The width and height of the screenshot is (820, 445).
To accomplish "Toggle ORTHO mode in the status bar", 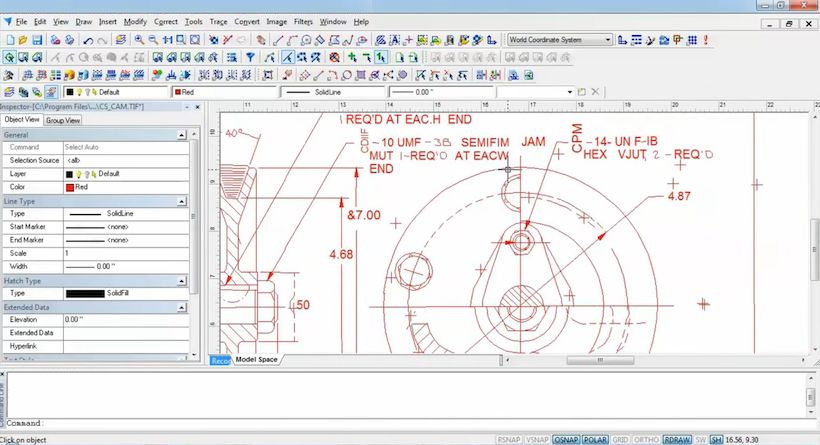I will pos(646,440).
